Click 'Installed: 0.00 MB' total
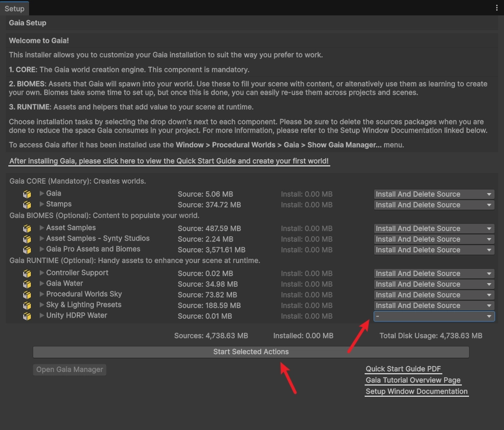 point(303,336)
